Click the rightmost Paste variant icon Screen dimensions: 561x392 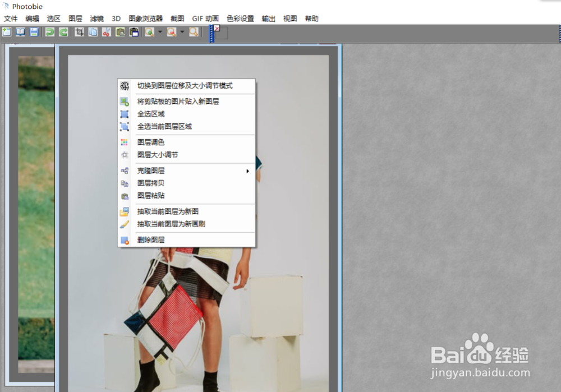(x=135, y=32)
